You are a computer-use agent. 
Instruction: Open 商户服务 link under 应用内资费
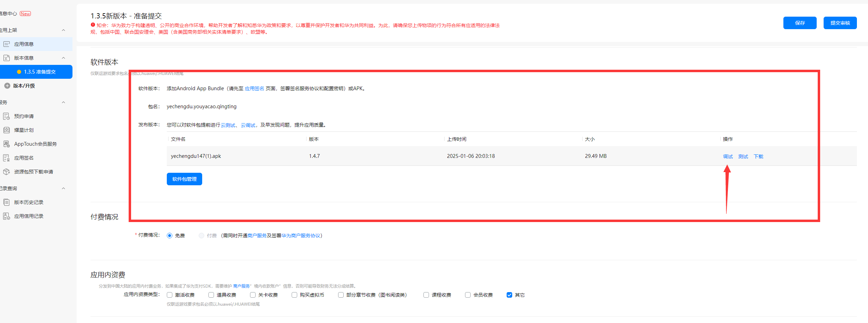[x=241, y=286]
